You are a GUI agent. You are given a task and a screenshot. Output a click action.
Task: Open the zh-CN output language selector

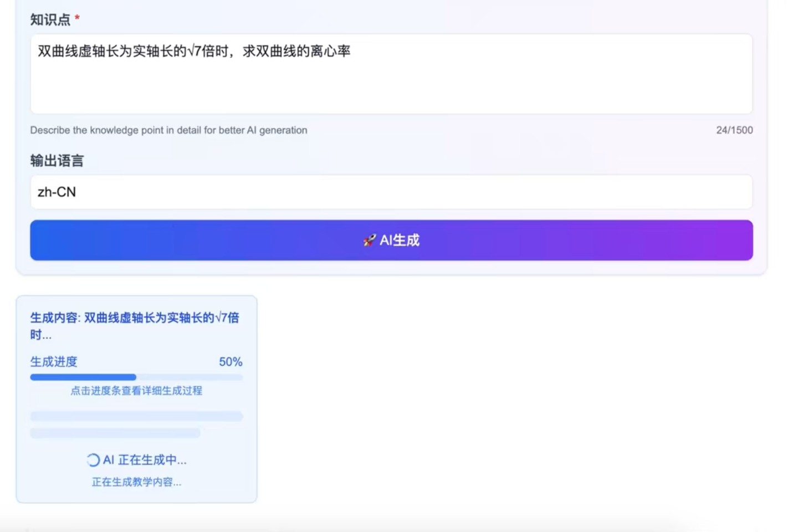click(391, 192)
